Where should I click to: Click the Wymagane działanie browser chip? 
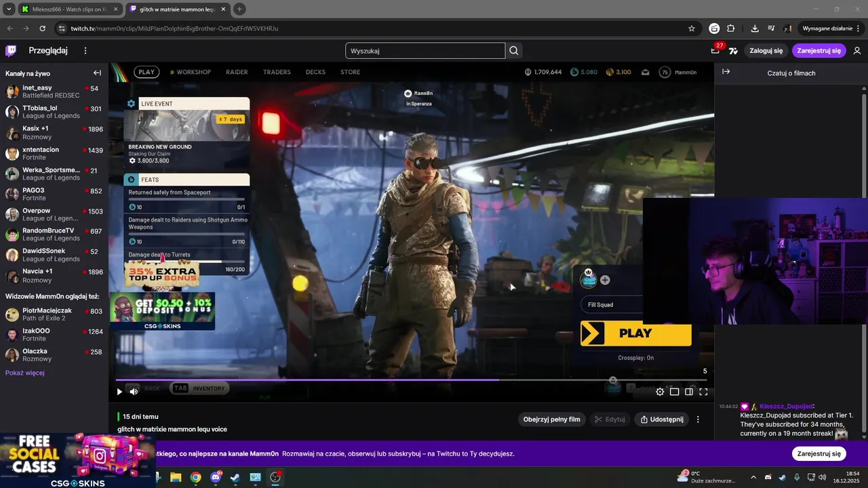[x=831, y=28]
